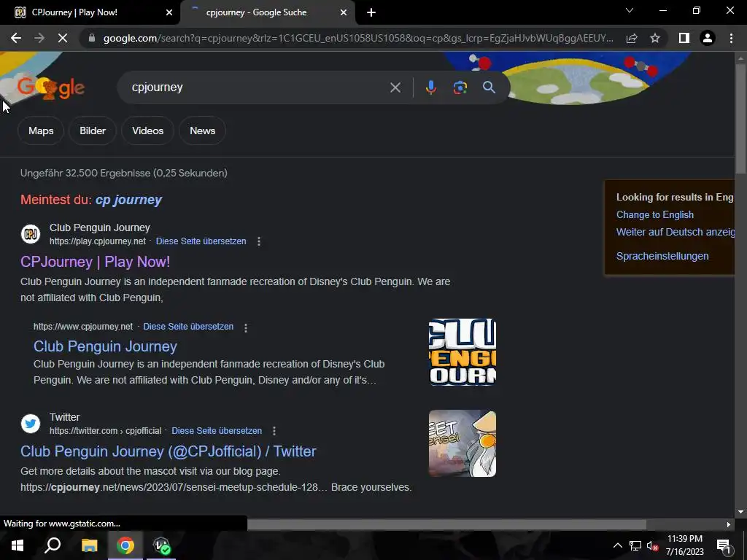The height and width of the screenshot is (560, 747).
Task: Show hidden system tray icons
Action: (x=617, y=545)
